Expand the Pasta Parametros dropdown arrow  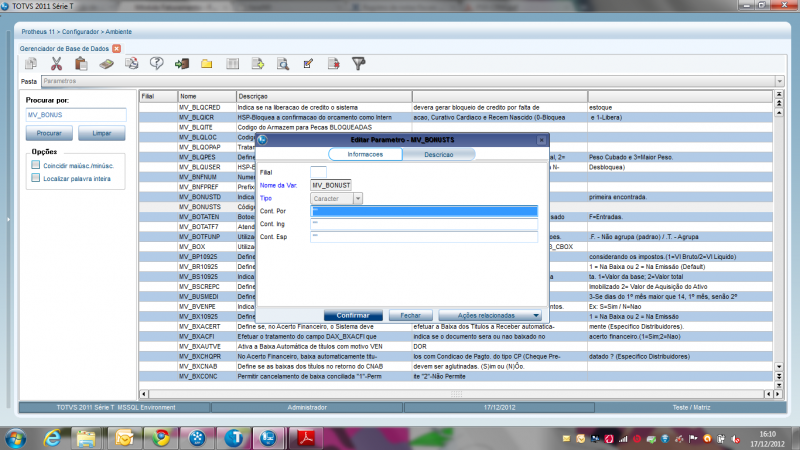point(780,81)
